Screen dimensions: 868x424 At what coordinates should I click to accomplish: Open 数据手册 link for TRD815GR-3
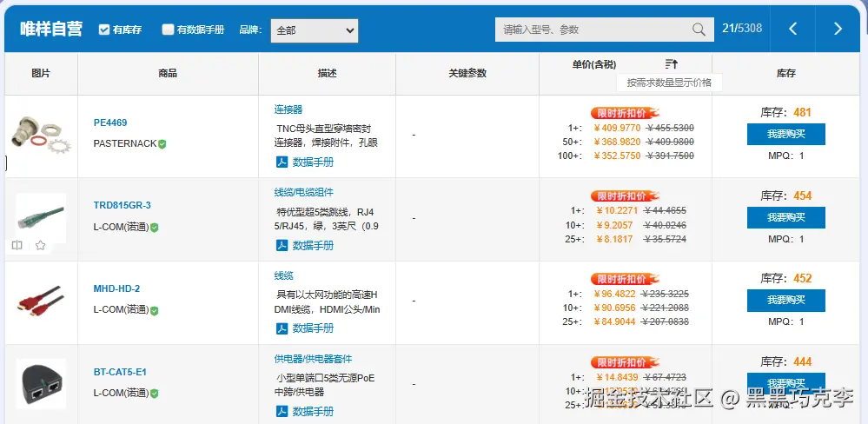click(314, 245)
